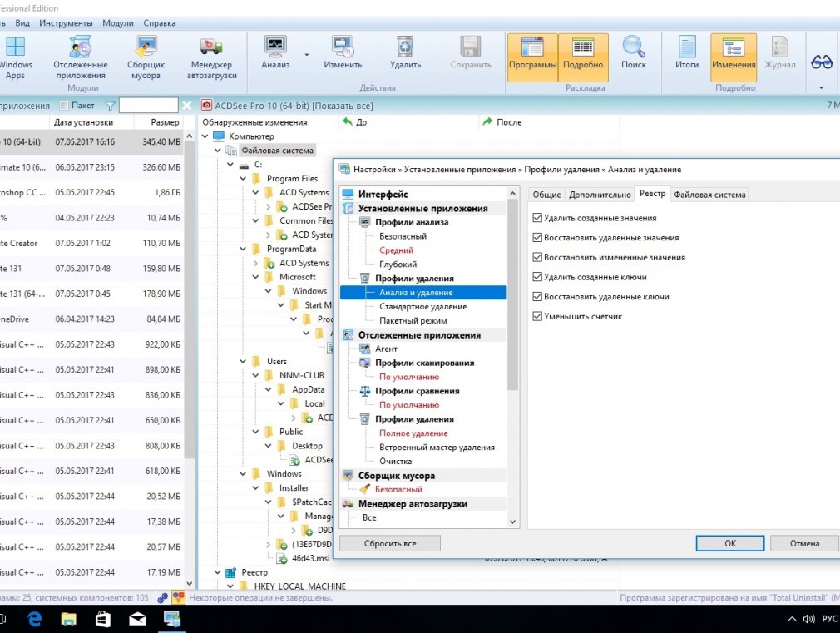The height and width of the screenshot is (633, 840).
Task: Click the После column header
Action: click(549, 122)
